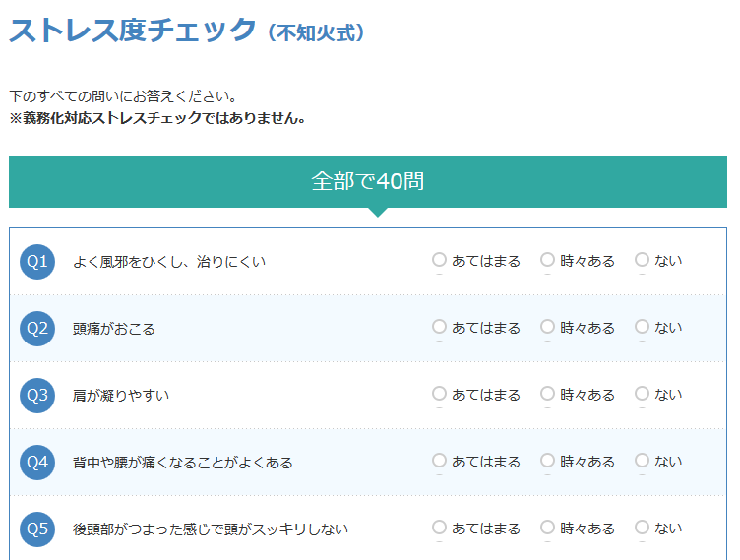The height and width of the screenshot is (560, 740).
Task: Click the 全部で40問 green banner
Action: click(368, 181)
